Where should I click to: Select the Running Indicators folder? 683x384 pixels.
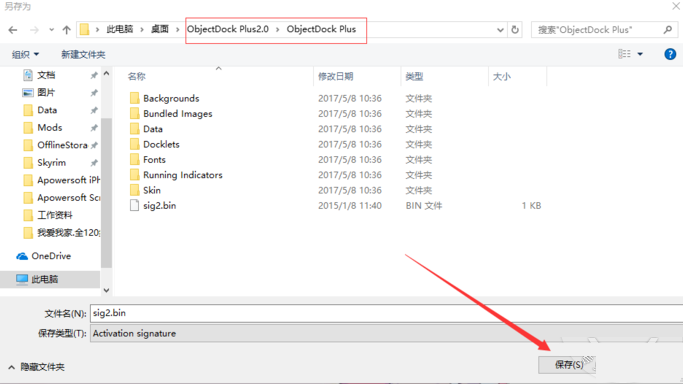click(183, 175)
